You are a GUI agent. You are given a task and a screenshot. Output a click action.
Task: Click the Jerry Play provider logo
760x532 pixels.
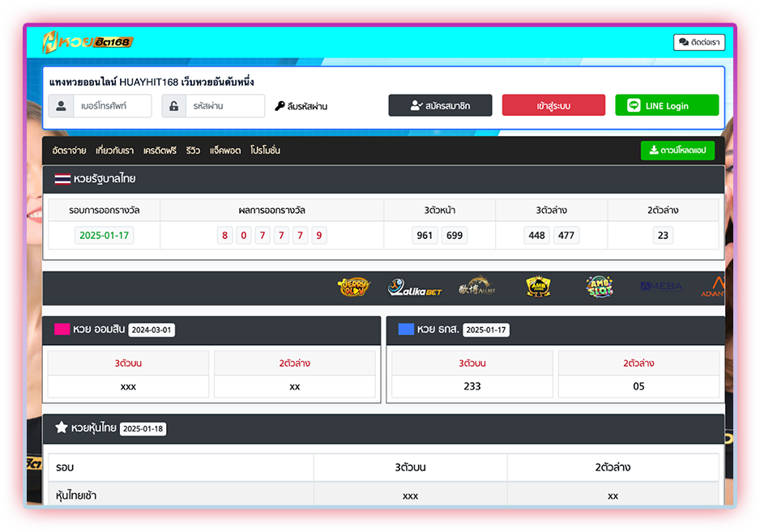pos(353,287)
